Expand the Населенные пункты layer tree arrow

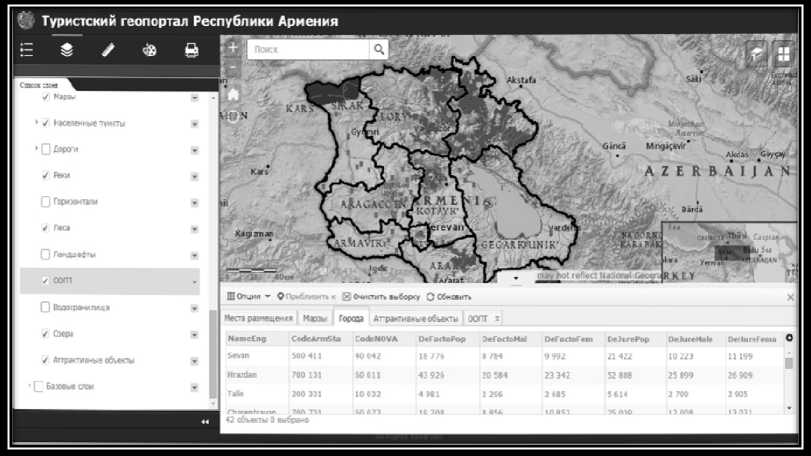[x=36, y=123]
